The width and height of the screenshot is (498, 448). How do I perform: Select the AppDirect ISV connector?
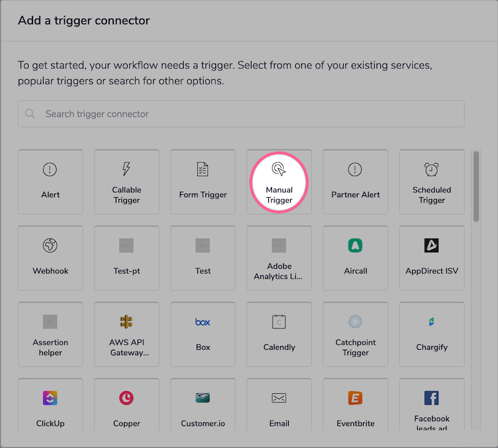(x=431, y=258)
